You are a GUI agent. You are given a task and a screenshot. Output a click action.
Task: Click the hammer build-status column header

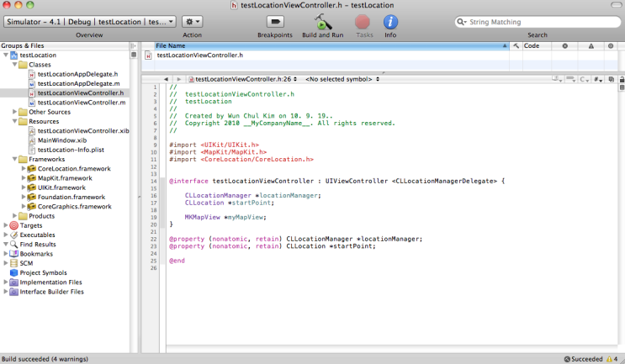tap(516, 45)
